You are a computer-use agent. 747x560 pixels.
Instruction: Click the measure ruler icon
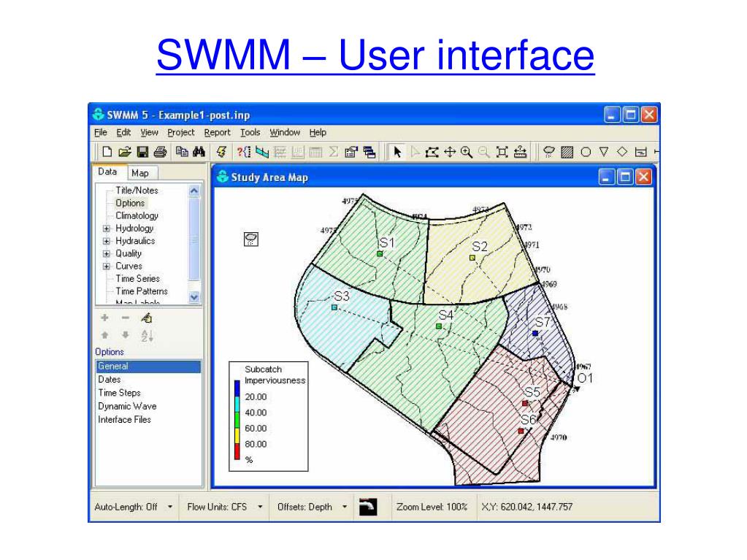tap(520, 152)
